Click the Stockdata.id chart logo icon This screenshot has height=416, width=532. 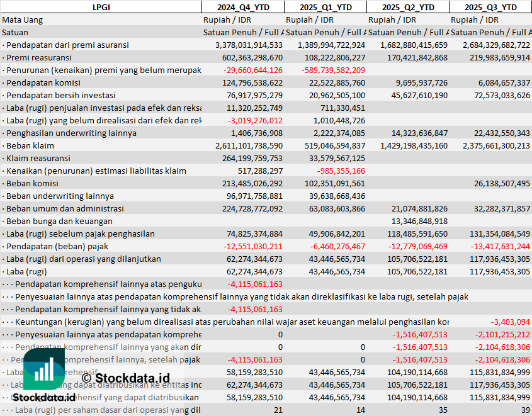[43, 368]
